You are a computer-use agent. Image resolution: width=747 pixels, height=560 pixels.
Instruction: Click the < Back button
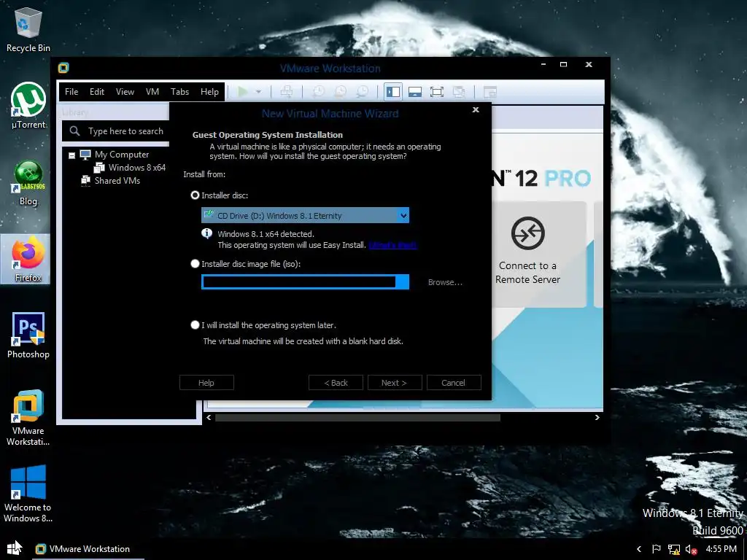(x=336, y=382)
